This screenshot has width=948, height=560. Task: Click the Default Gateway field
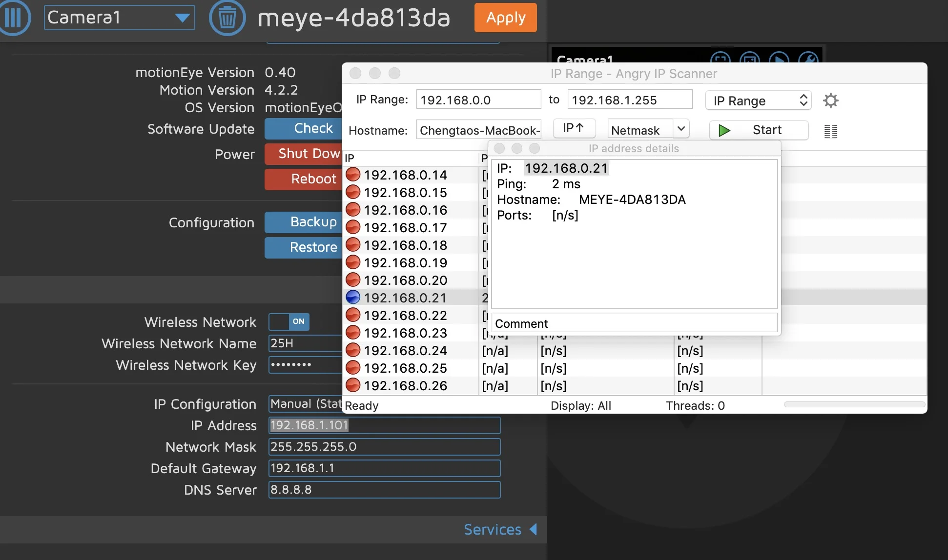click(384, 468)
